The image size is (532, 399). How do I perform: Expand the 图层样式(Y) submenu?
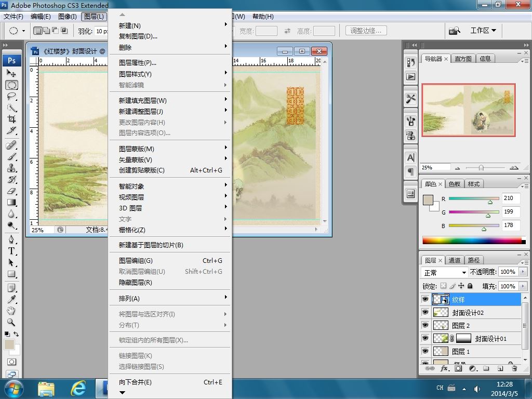tap(170, 74)
